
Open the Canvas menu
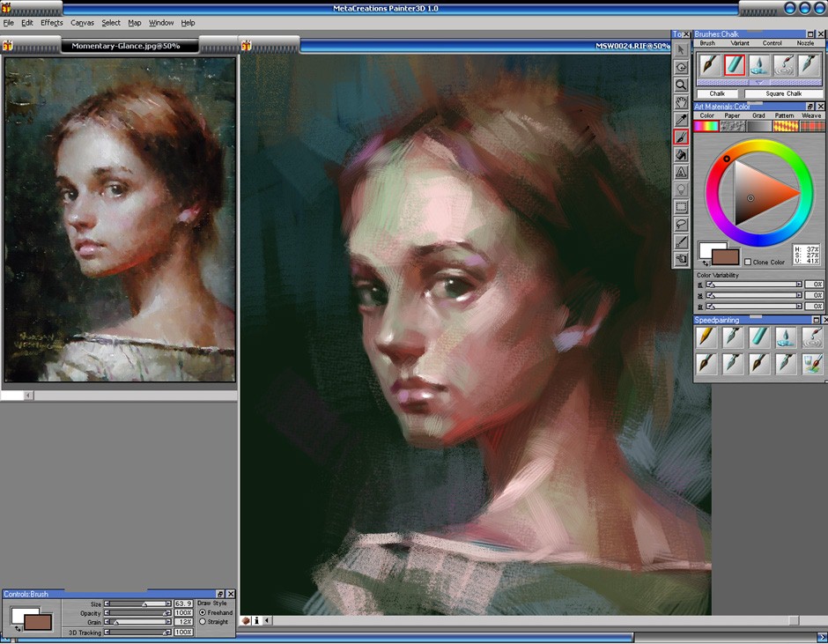coord(82,23)
